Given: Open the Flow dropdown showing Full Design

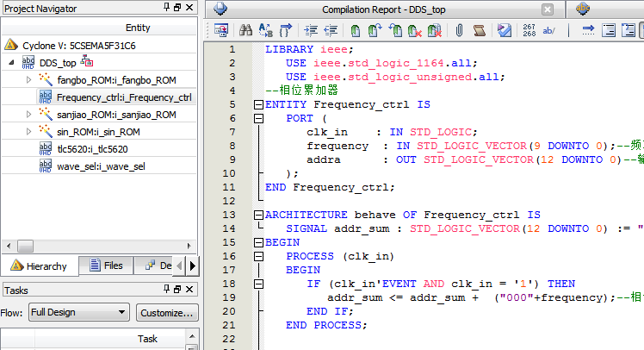Looking at the screenshot, I should point(77,312).
